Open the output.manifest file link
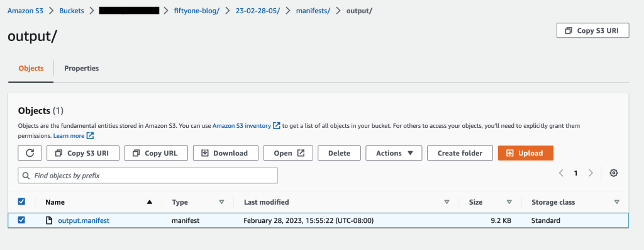Screen dimensions: 644x250 84,220
